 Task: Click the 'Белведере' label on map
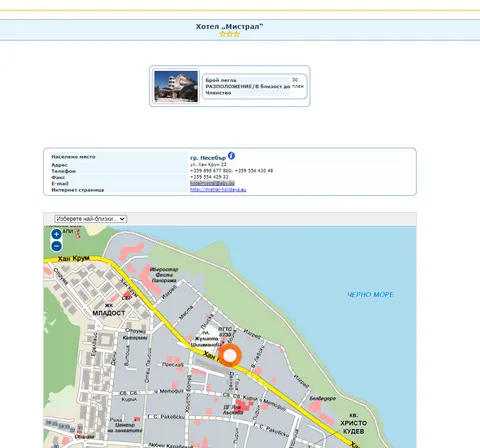[323, 398]
